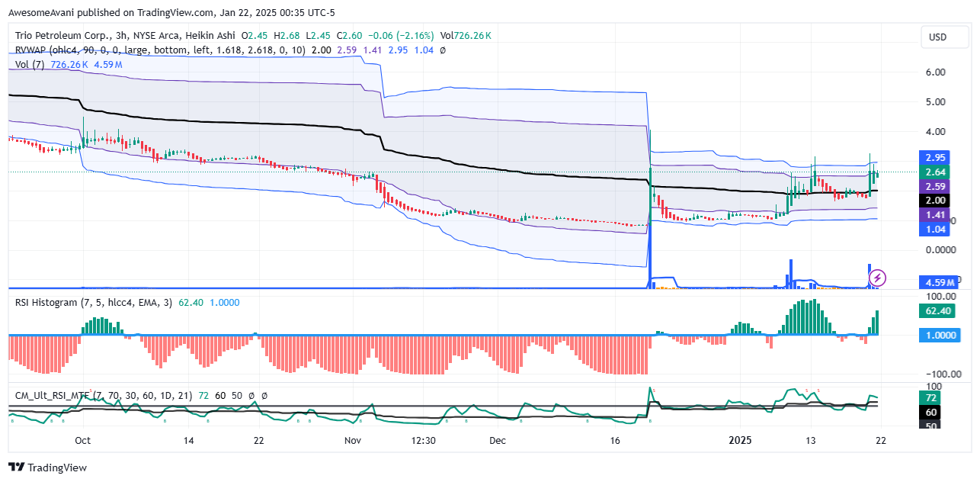
Task: Click the green 72 axis label
Action: tap(930, 397)
